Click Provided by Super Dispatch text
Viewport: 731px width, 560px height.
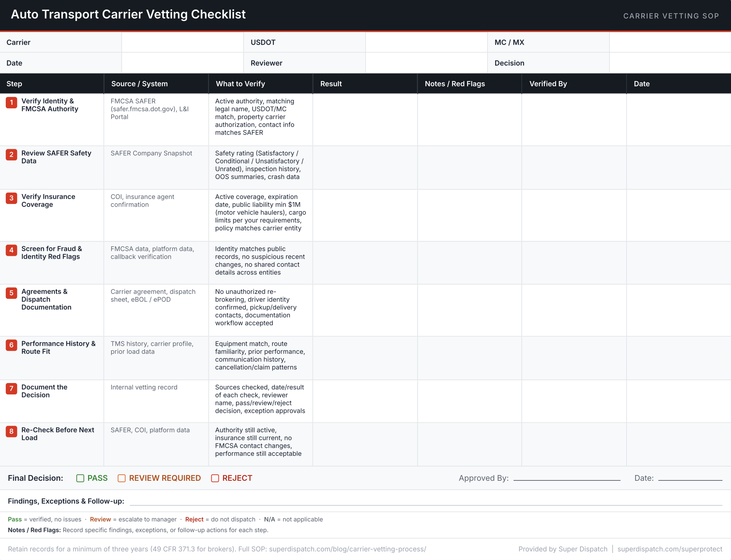pos(563,549)
